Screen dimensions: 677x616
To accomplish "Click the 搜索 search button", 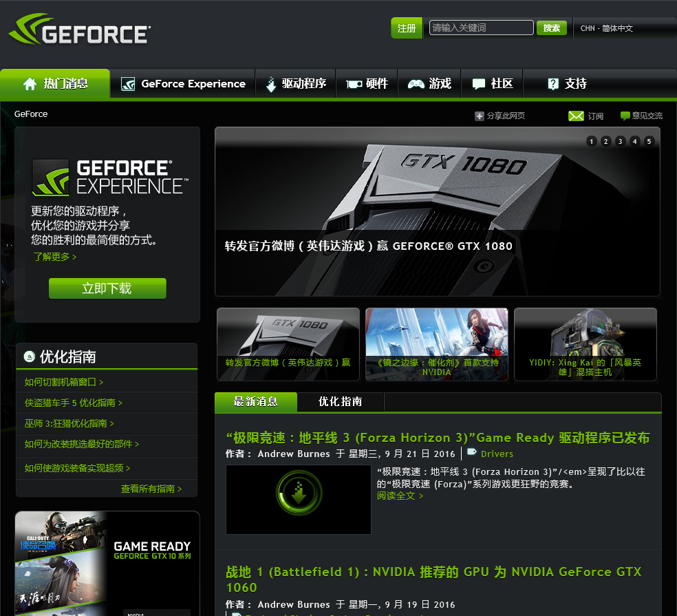I will [x=552, y=28].
